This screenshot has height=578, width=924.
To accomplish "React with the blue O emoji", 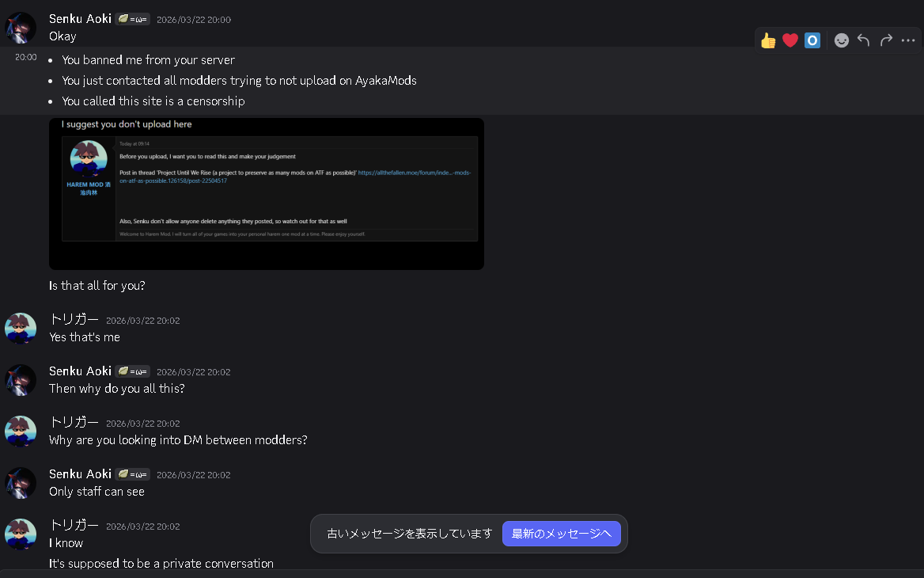I will (812, 40).
